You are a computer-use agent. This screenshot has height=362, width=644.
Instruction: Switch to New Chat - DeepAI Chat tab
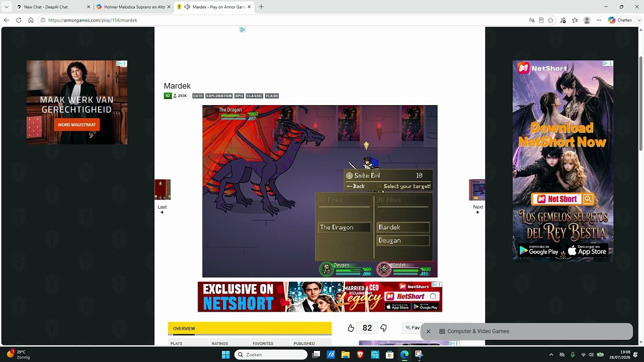(53, 7)
